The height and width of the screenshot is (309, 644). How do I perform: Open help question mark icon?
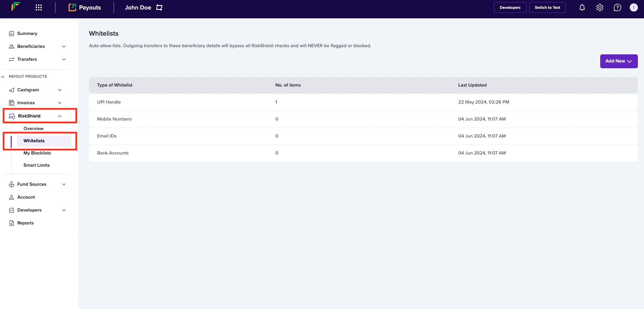[x=618, y=7]
